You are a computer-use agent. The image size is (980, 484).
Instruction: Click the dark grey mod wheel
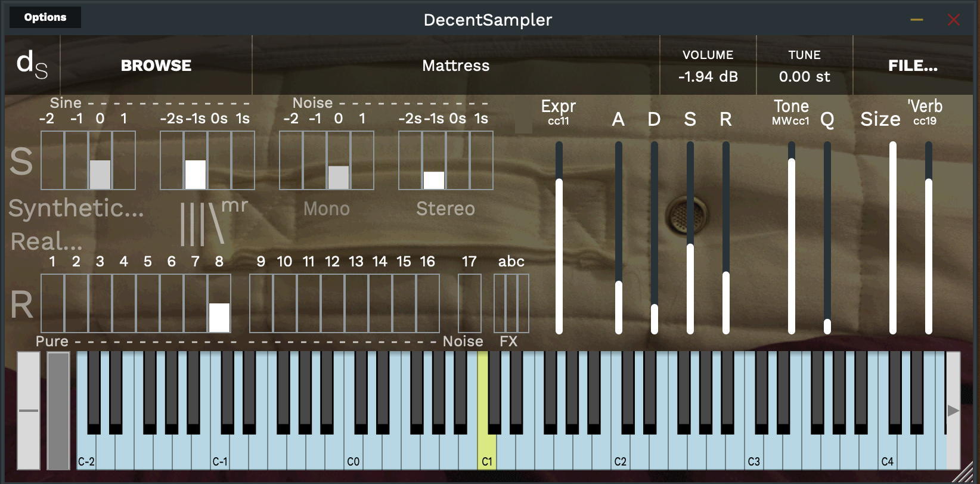[58, 410]
